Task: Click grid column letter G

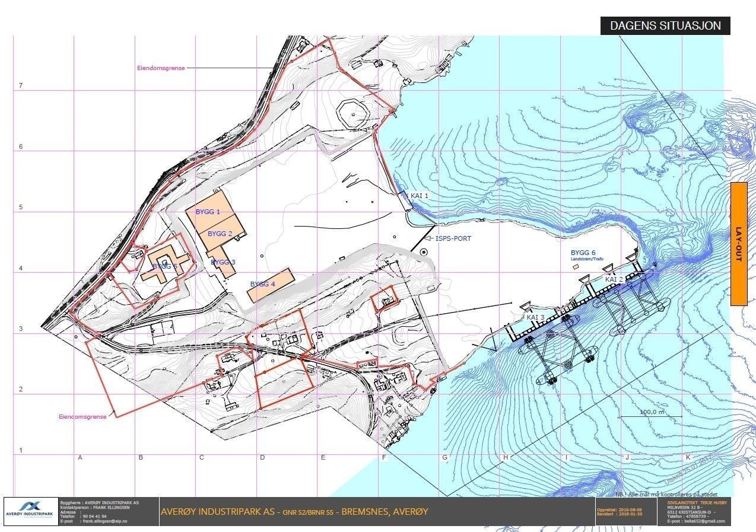Action: tap(444, 457)
